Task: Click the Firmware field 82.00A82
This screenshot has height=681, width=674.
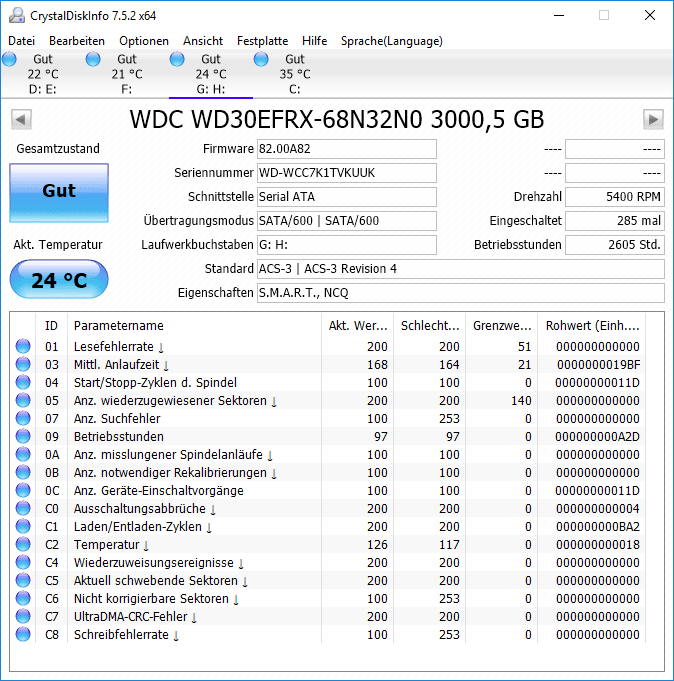Action: point(347,149)
